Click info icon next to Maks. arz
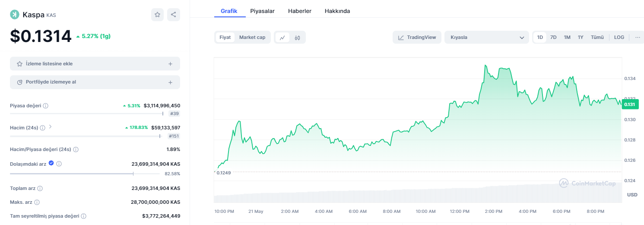Viewport: 644px width, 225px height. point(37,202)
